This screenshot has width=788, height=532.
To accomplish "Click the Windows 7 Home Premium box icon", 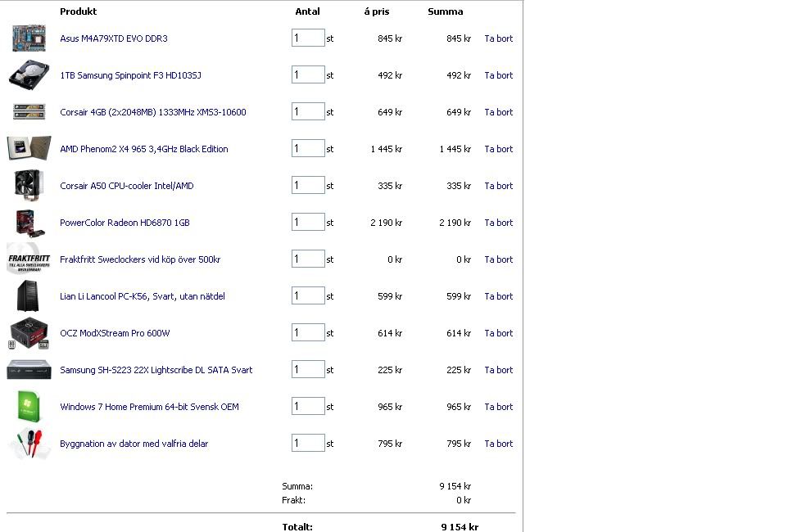I will click(28, 407).
